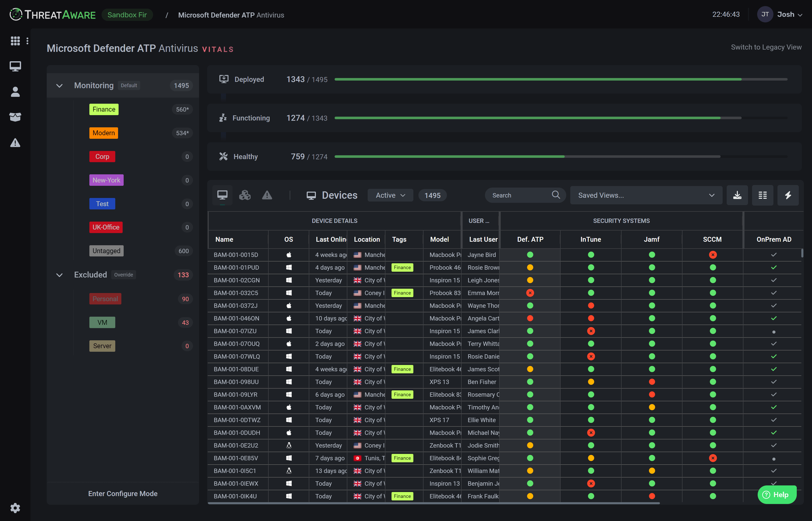The height and width of the screenshot is (521, 812).
Task: Open the alerts triangle icon in sidebar
Action: coord(15,142)
